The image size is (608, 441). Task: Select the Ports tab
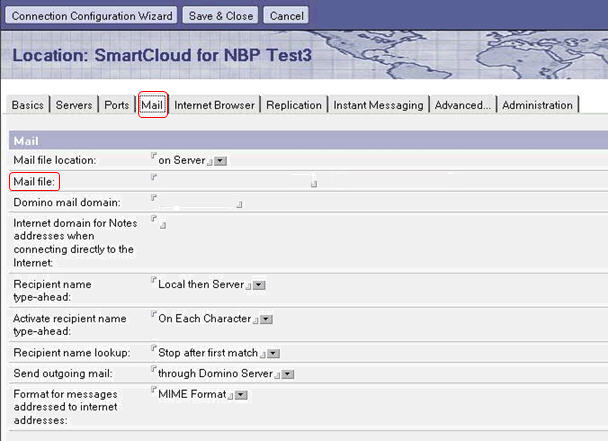tap(117, 105)
